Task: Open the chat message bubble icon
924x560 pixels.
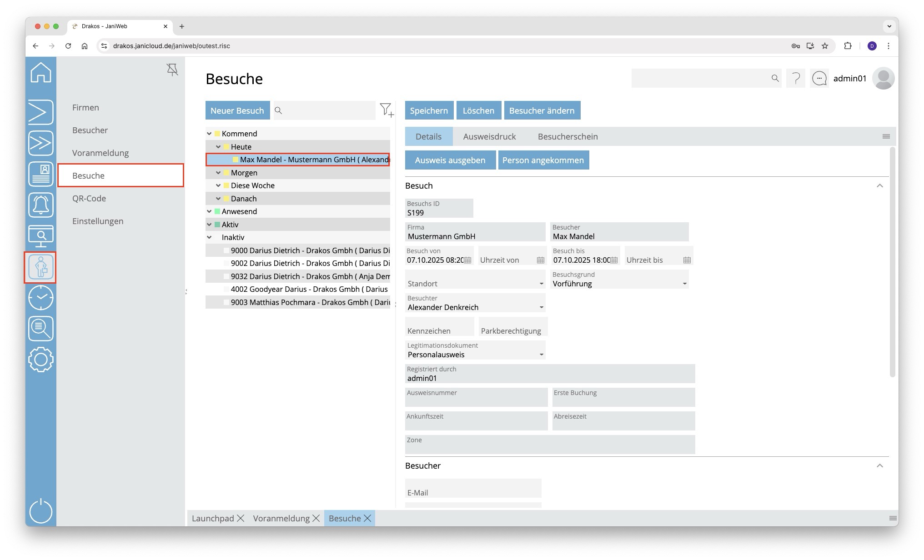Action: coord(819,79)
